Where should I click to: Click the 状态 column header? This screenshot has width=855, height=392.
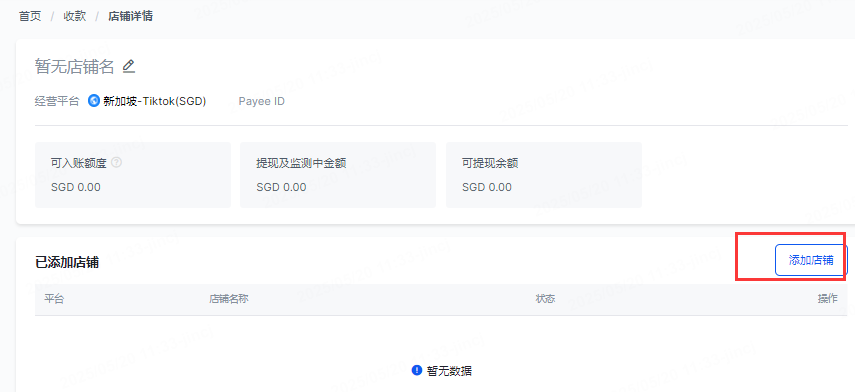(x=545, y=299)
